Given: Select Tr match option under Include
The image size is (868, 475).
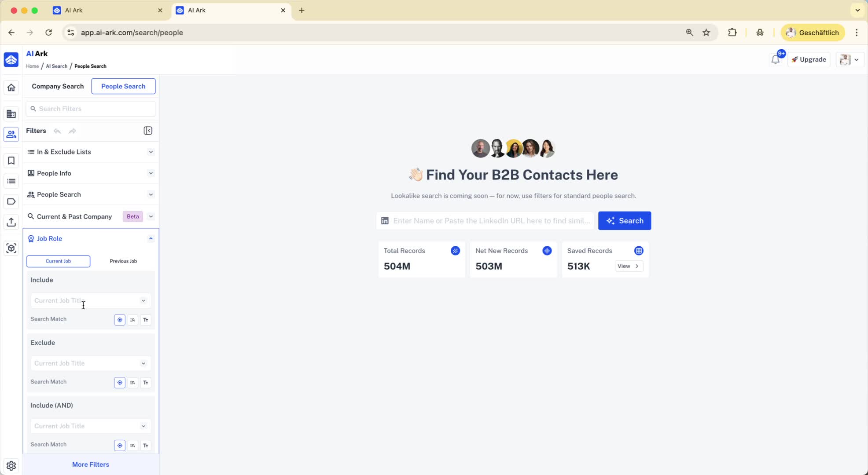Looking at the screenshot, I should coord(146,320).
